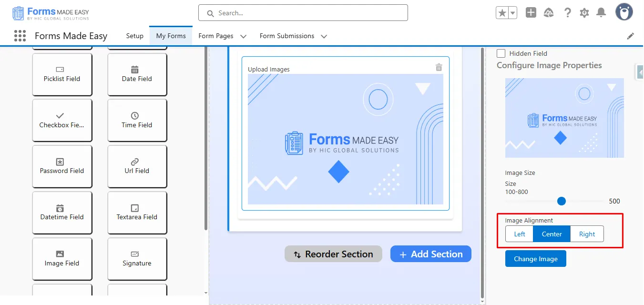Image resolution: width=644 pixels, height=305 pixels.
Task: Add a Time Field tile
Action: [137, 121]
